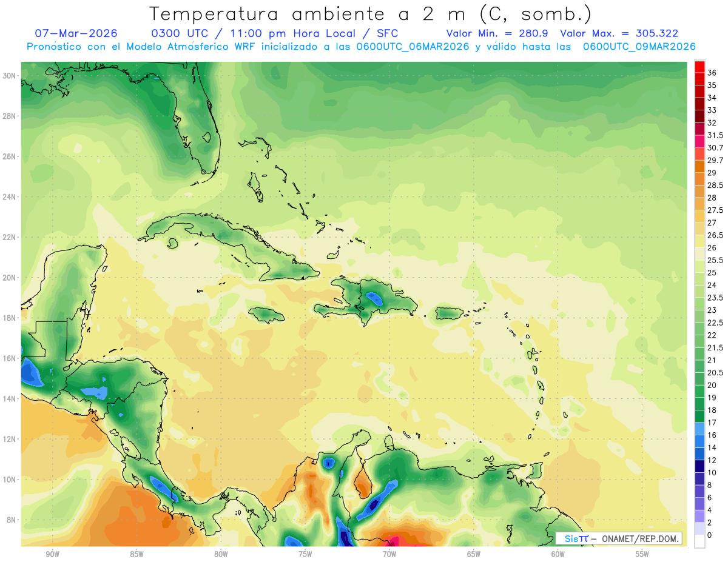The image size is (728, 562).
Task: Click the color scale label '19'
Action: tap(712, 398)
